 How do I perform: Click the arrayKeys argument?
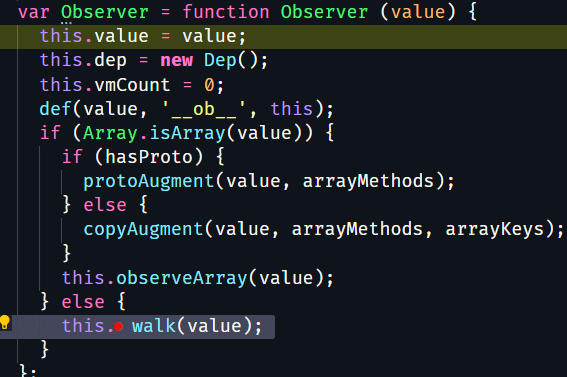tap(494, 230)
